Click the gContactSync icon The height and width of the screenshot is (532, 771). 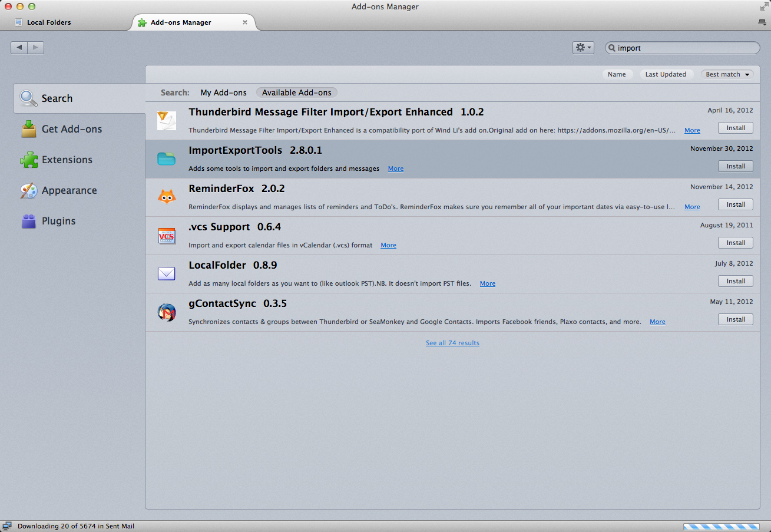(167, 312)
